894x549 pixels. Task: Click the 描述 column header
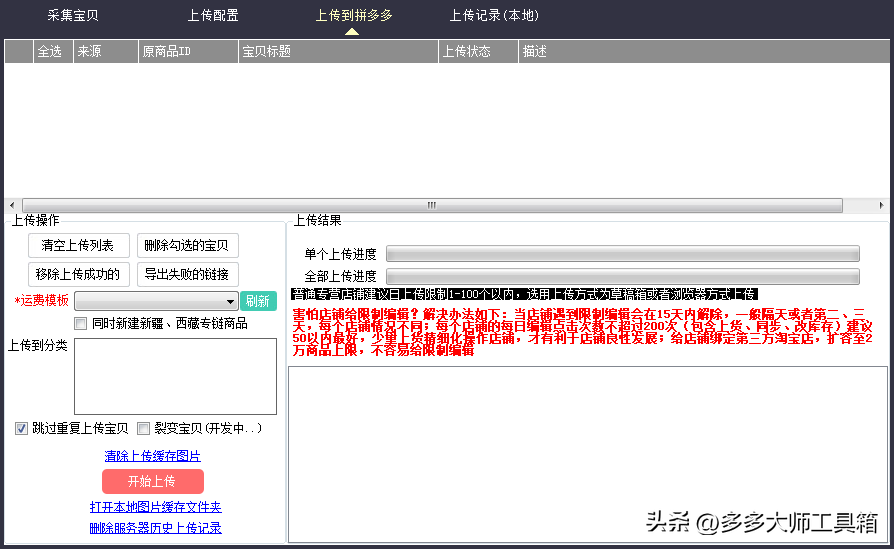704,51
